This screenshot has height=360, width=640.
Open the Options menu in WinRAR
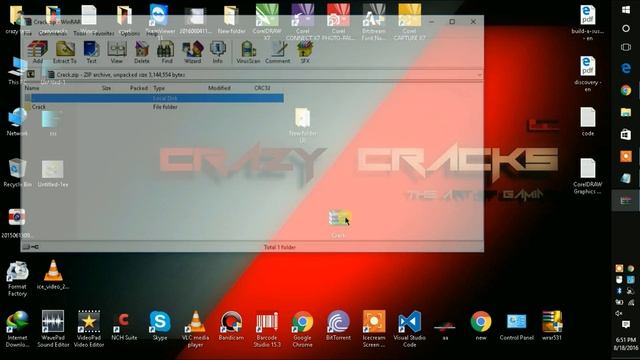coord(130,33)
